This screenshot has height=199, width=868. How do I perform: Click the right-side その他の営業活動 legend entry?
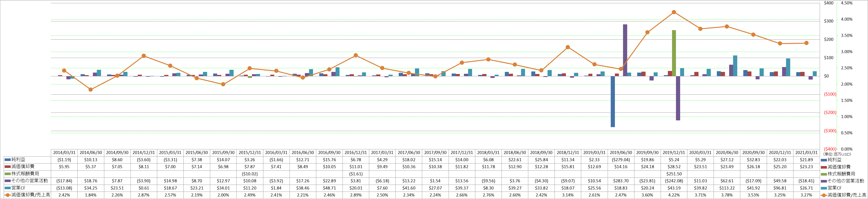tap(843, 181)
